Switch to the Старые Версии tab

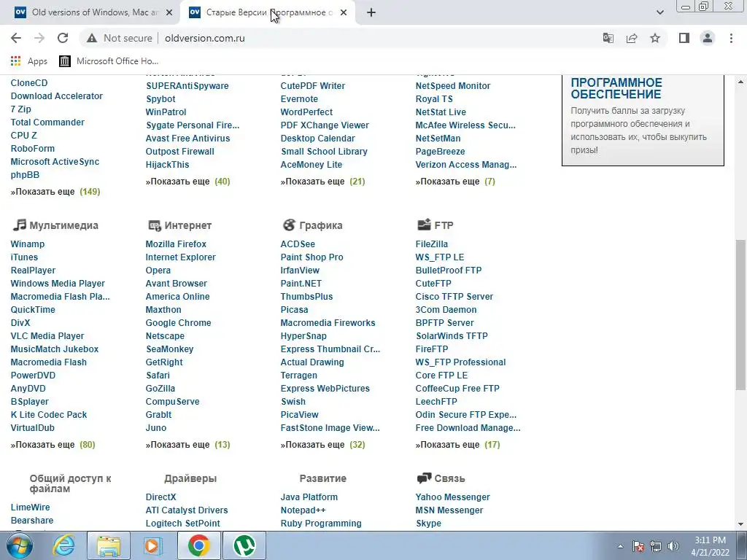(267, 13)
